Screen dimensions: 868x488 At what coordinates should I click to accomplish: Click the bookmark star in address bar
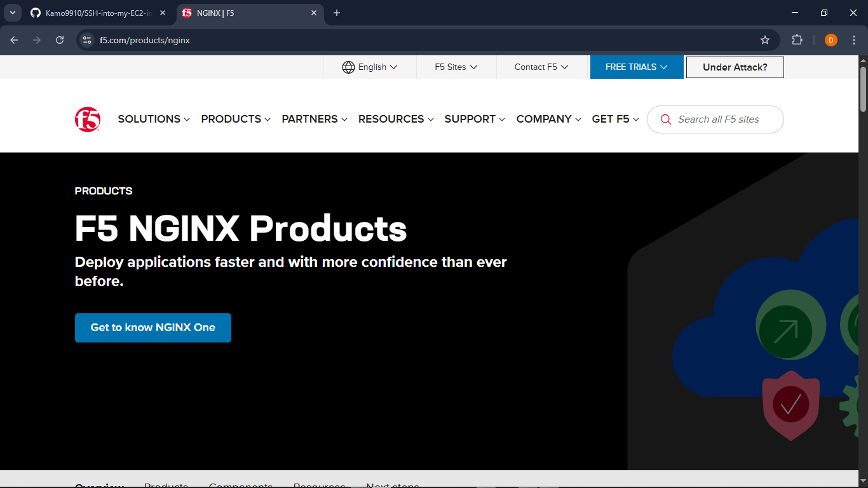tap(765, 39)
